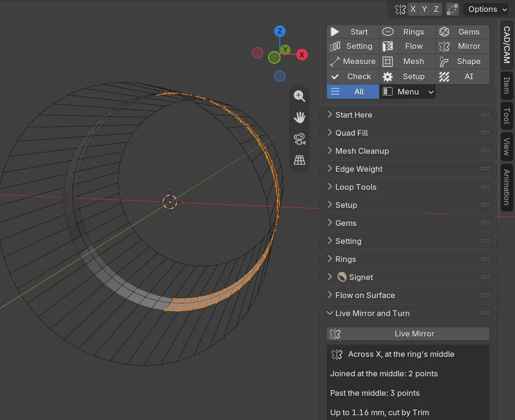Click the Start play icon button

(353, 32)
